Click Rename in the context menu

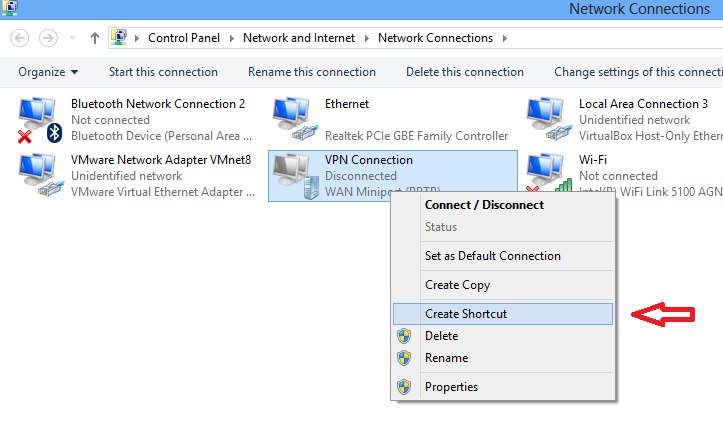(x=446, y=358)
